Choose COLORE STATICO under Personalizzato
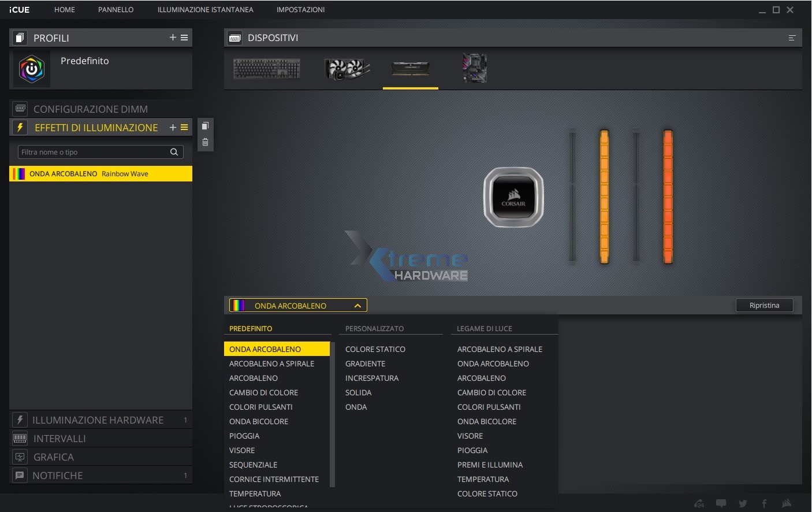Screen dimensions: 812x512 pyautogui.click(x=375, y=349)
